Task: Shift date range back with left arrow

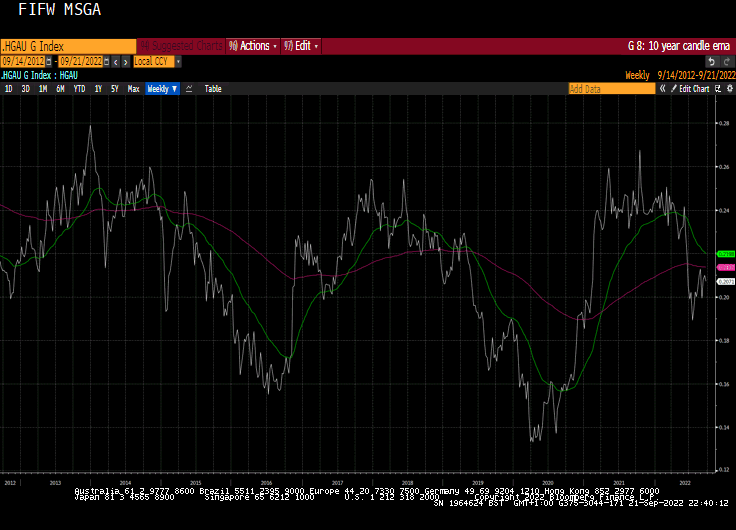Action: tap(114, 62)
